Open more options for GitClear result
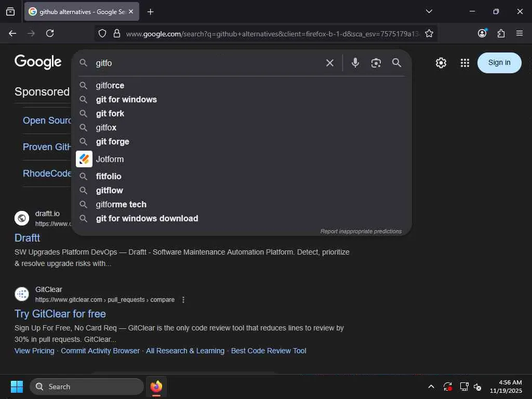This screenshot has height=399, width=532. point(183,300)
